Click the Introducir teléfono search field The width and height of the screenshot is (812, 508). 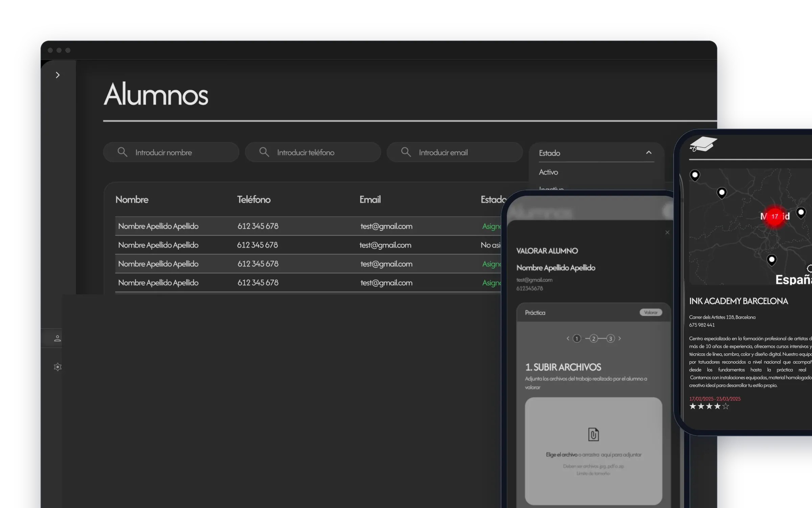point(313,152)
